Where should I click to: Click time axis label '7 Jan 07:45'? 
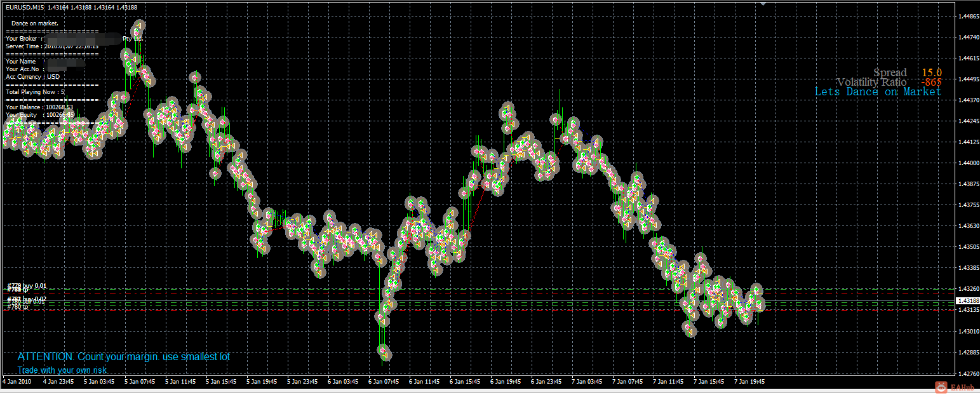click(x=628, y=382)
